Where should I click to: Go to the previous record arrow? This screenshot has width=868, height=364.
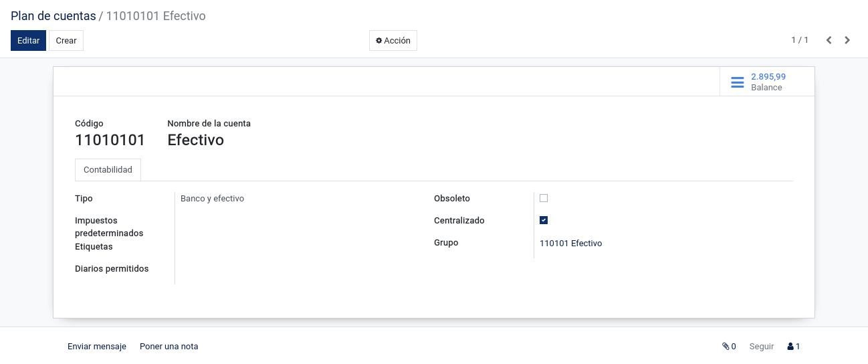[x=829, y=40]
